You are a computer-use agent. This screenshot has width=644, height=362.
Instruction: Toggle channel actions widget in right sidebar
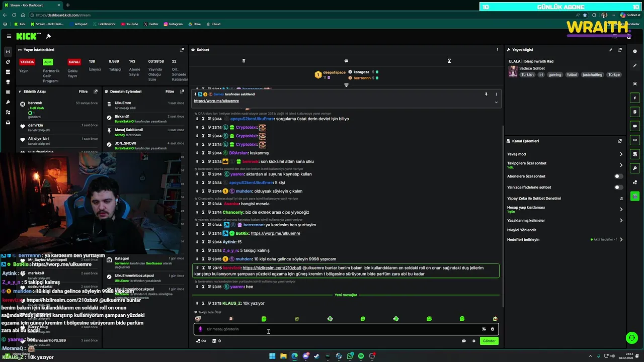click(635, 154)
